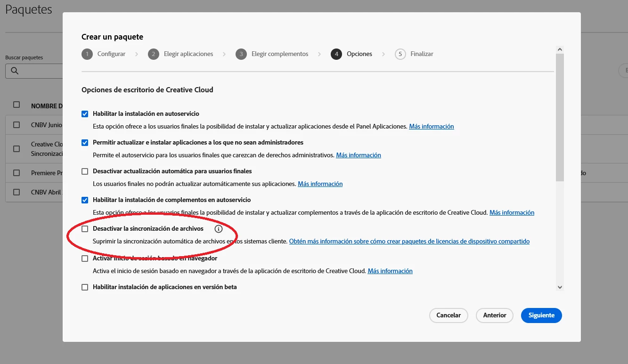Click step 5 Finalizar circle
Screen dimensions: 628x364
(400, 54)
